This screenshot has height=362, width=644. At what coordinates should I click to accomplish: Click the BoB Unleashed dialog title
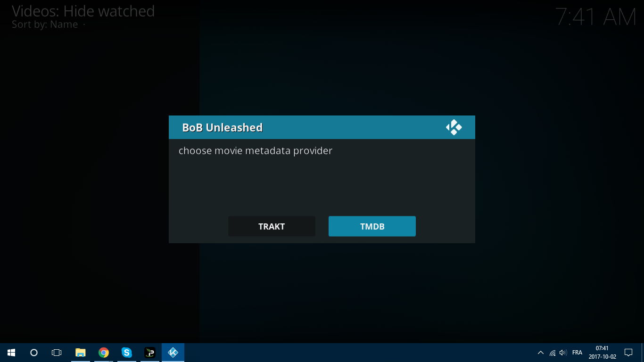(x=222, y=128)
